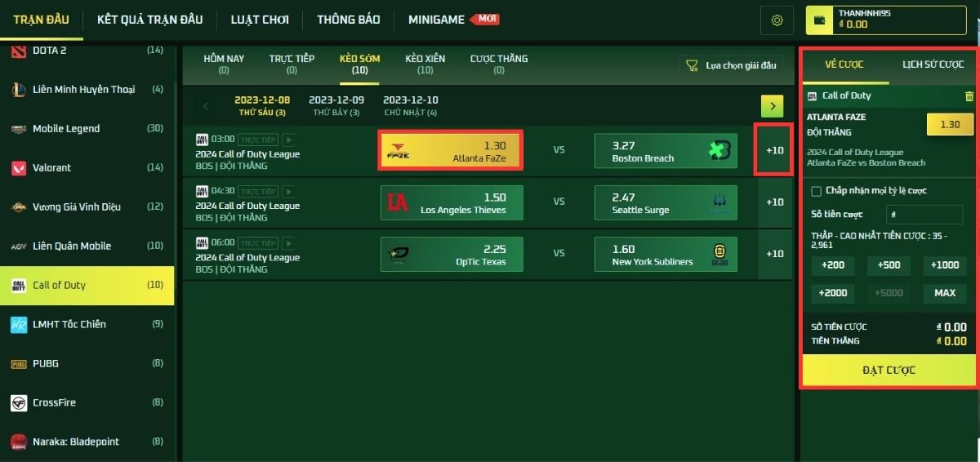Open the TRẬN ĐẤU menu
Viewport: 980px width, 462px height.
pyautogui.click(x=41, y=20)
